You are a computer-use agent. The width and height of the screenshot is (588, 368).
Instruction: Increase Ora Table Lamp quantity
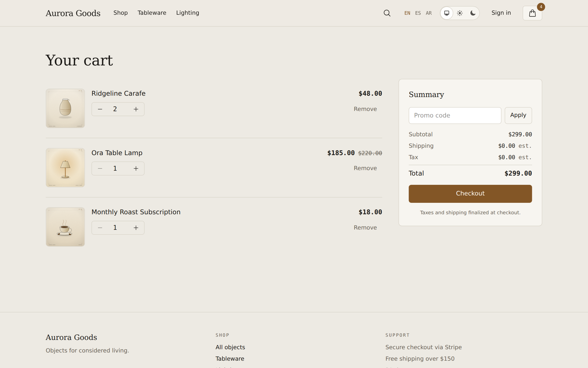(x=136, y=168)
